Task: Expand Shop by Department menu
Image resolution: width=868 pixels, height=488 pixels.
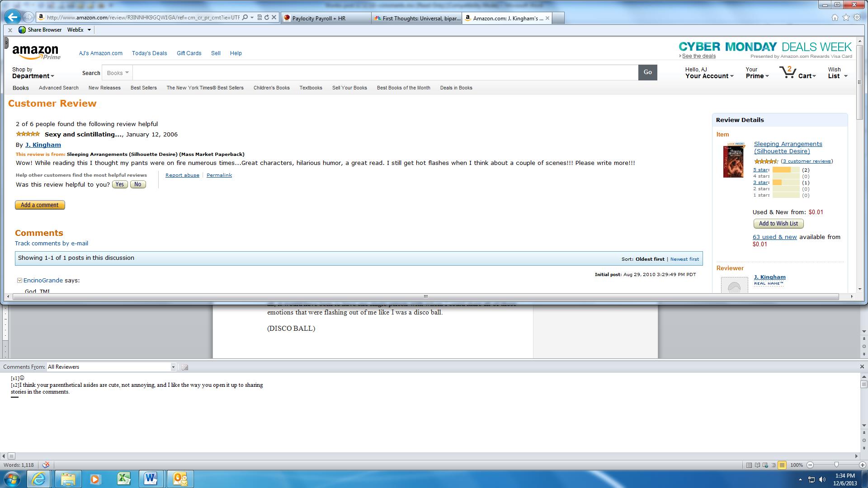Action: 33,73
